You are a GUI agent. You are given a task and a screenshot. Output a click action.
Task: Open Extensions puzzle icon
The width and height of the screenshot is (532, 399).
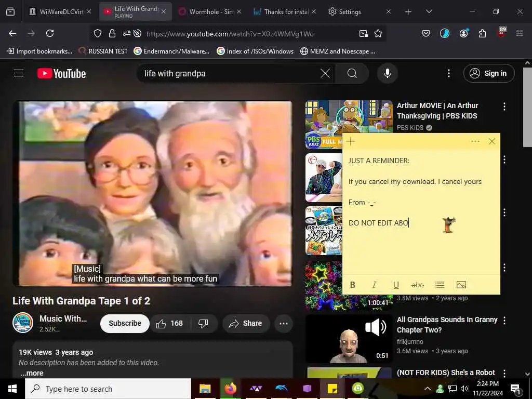click(482, 33)
